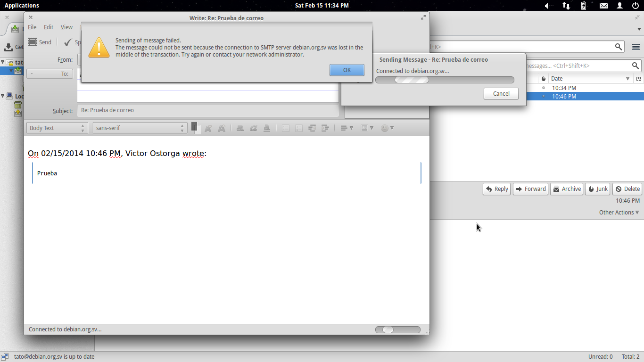The image size is (644, 362).
Task: Cancel the Sending Message progress dialog
Action: pos(501,93)
